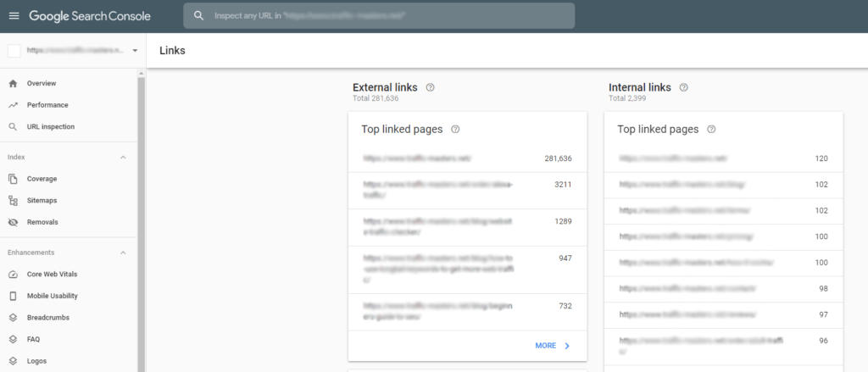Click the Google Search Console logo
The width and height of the screenshot is (868, 372).
click(90, 16)
